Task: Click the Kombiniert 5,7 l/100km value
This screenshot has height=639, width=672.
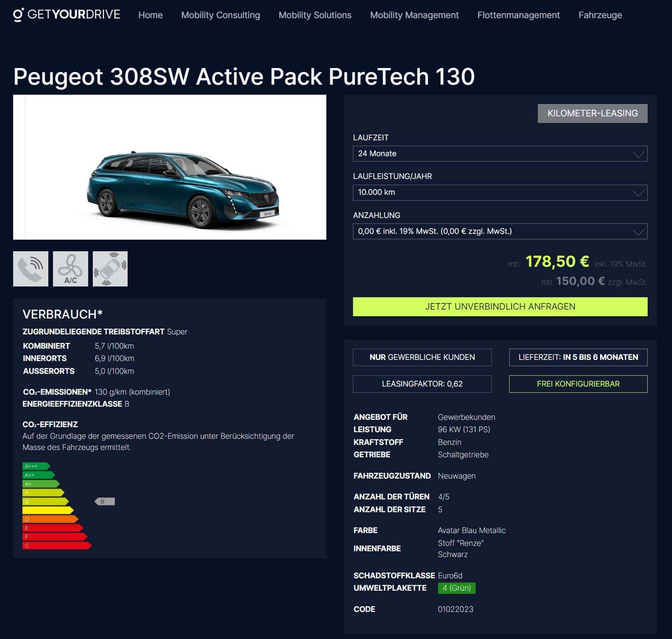Action: click(114, 346)
